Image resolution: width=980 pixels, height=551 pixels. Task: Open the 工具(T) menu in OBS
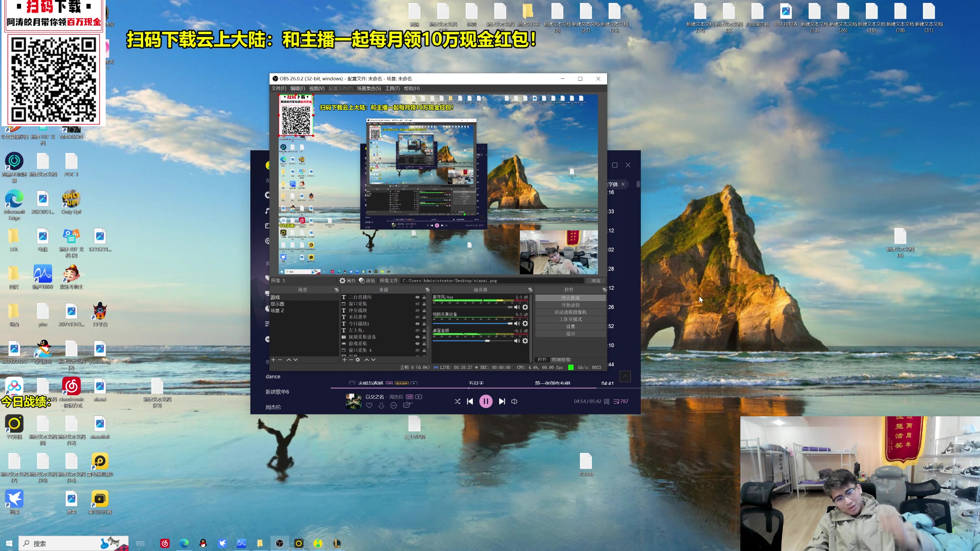pyautogui.click(x=392, y=88)
